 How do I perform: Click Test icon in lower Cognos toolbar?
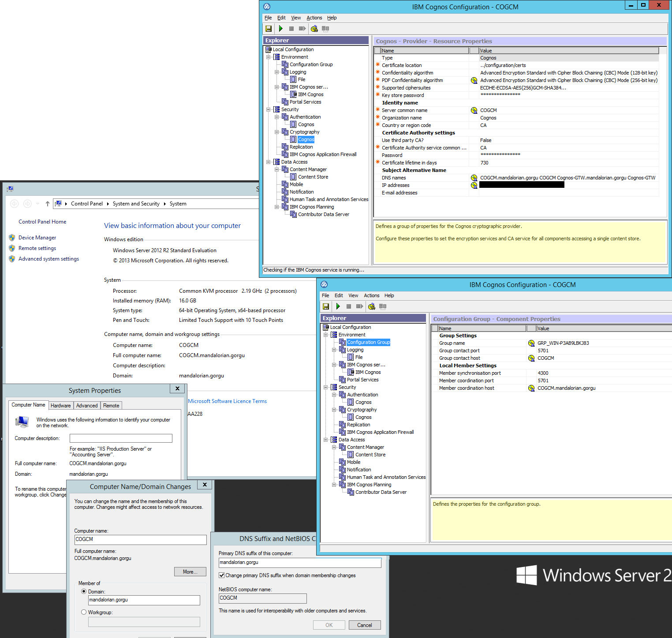pyautogui.click(x=372, y=306)
